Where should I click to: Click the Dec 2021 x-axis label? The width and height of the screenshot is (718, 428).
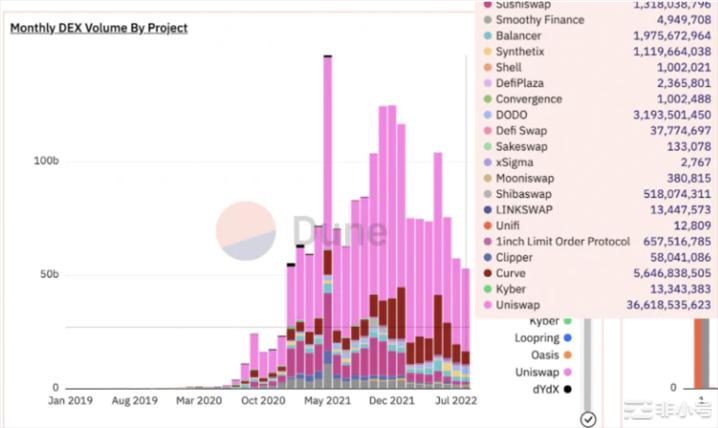tap(390, 400)
